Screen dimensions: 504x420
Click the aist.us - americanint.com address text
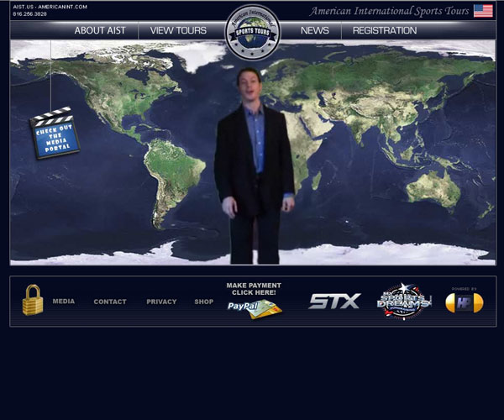click(x=50, y=7)
